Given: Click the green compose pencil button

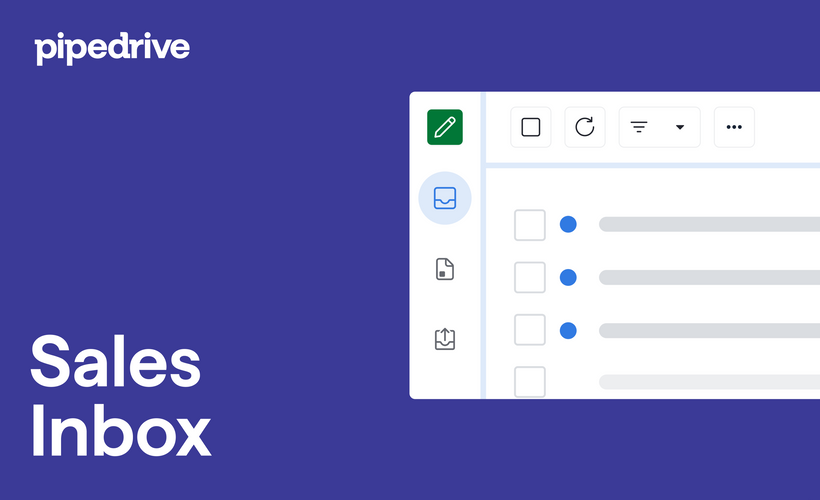Looking at the screenshot, I should pyautogui.click(x=445, y=127).
